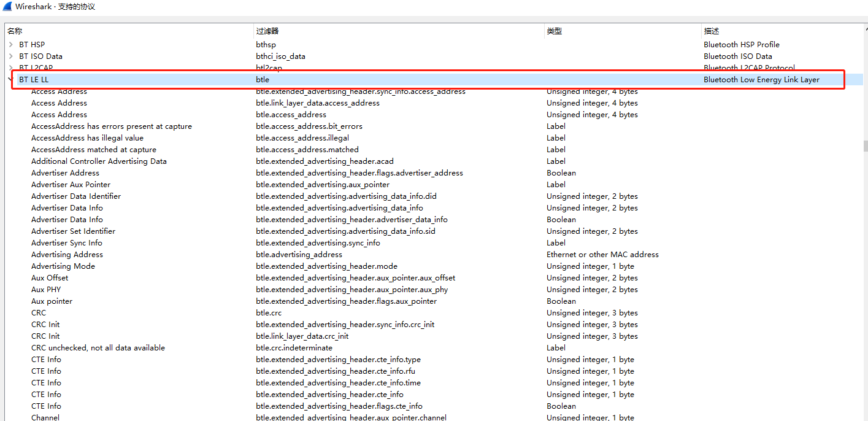Select AccessAddress matched at capture row
Image resolution: width=868 pixels, height=421 pixels.
click(94, 150)
